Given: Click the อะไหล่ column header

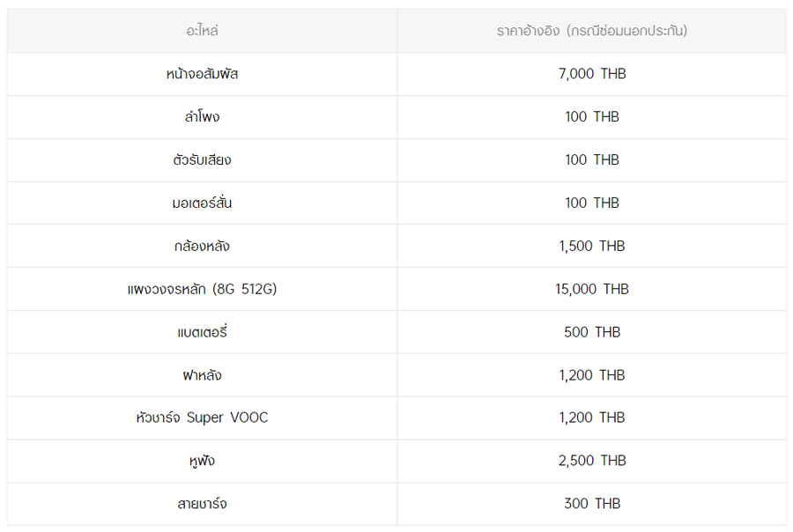Looking at the screenshot, I should (x=202, y=31).
